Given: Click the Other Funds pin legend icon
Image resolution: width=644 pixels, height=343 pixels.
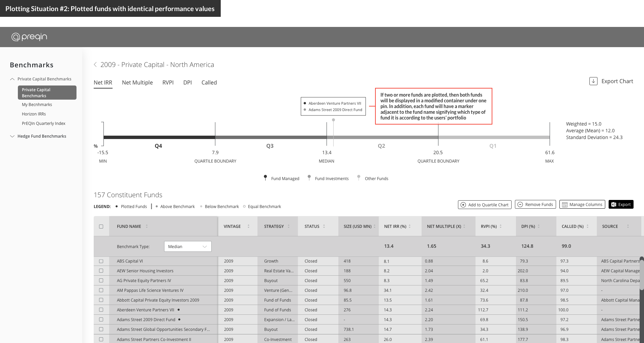Looking at the screenshot, I should click(x=359, y=178).
